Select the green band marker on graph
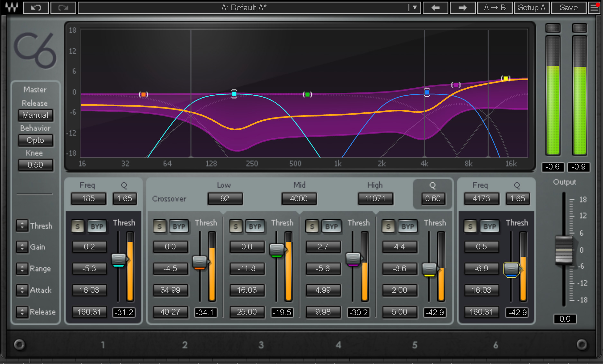Image resolution: width=603 pixels, height=364 pixels. click(x=307, y=94)
